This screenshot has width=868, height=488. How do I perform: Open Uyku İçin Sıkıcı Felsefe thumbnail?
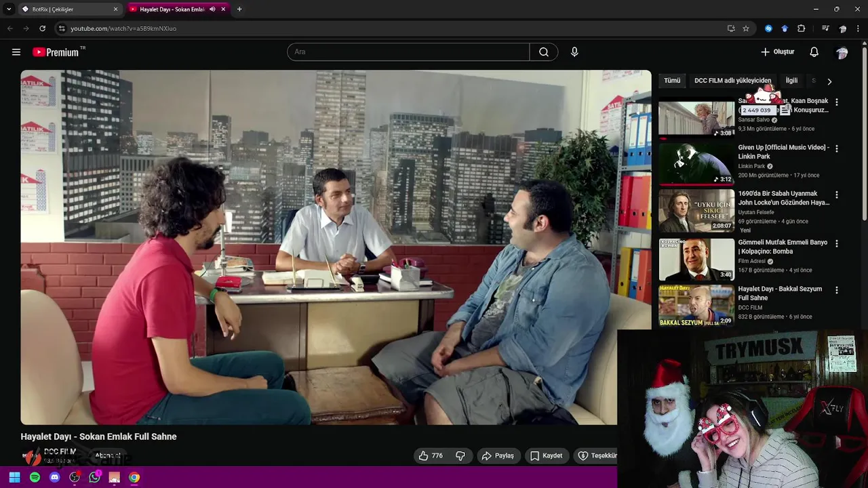pos(696,211)
